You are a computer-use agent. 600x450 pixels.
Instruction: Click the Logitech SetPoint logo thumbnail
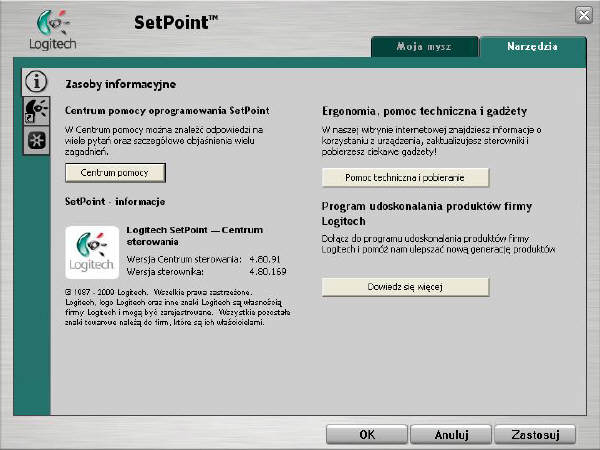click(x=92, y=252)
